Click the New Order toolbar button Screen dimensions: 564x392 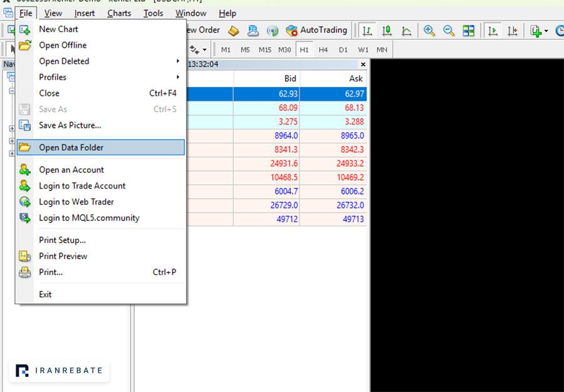click(203, 30)
